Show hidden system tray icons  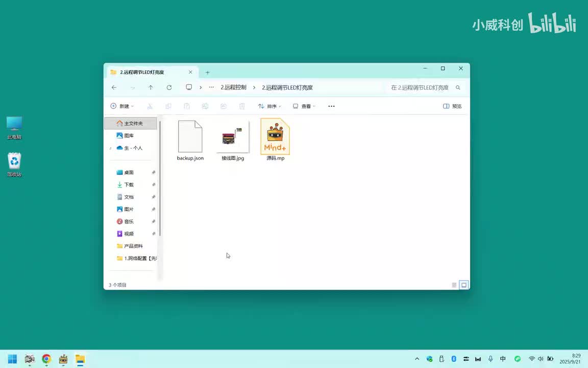(417, 359)
